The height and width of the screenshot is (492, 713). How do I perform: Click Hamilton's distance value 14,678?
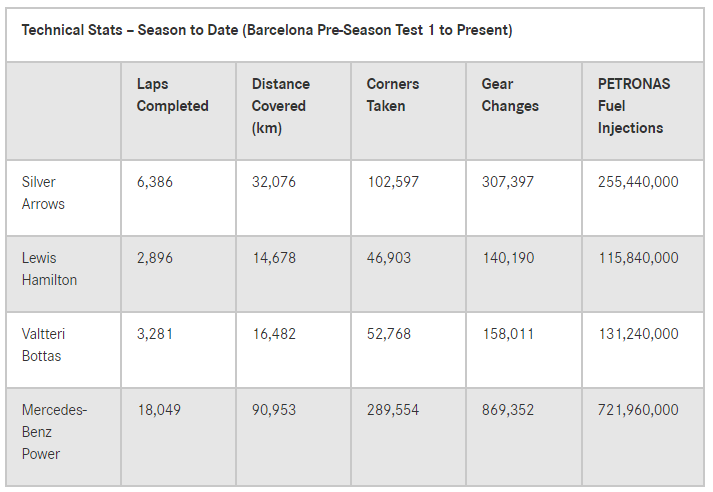pyautogui.click(x=274, y=258)
